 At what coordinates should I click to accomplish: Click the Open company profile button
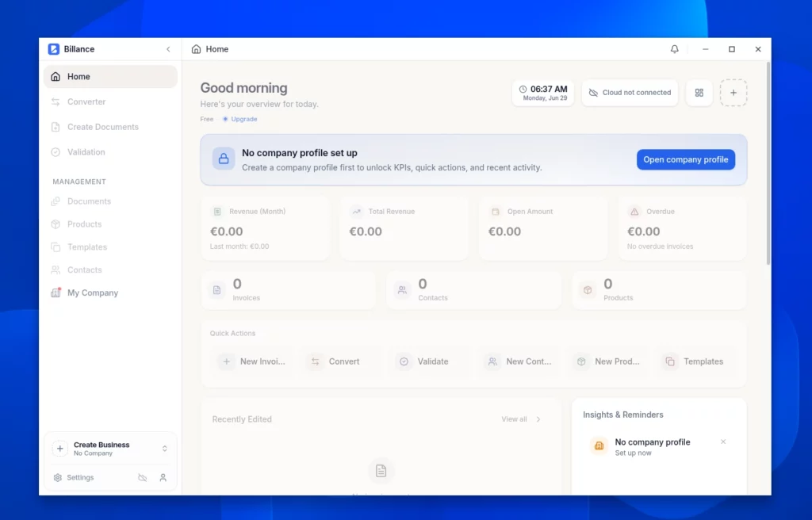click(x=686, y=159)
